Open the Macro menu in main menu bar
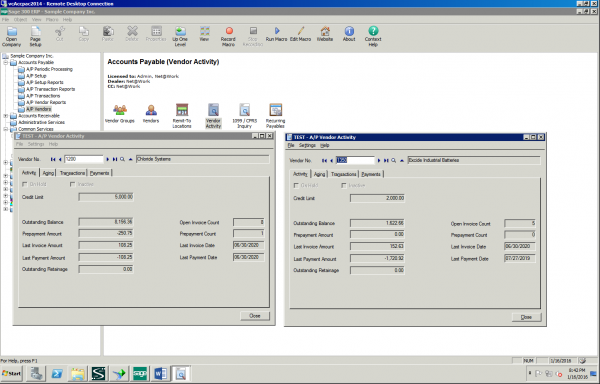 pyautogui.click(x=52, y=20)
